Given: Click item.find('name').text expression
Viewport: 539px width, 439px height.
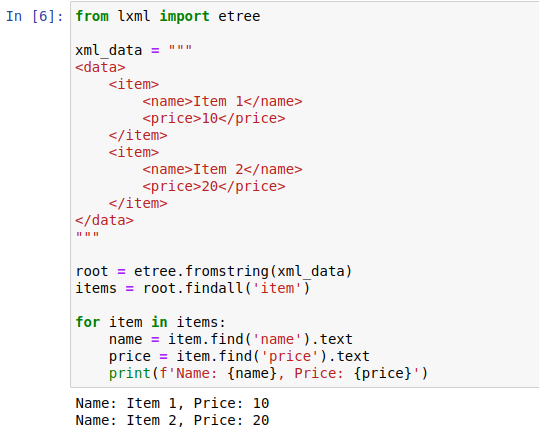Looking at the screenshot, I should click(x=260, y=339).
